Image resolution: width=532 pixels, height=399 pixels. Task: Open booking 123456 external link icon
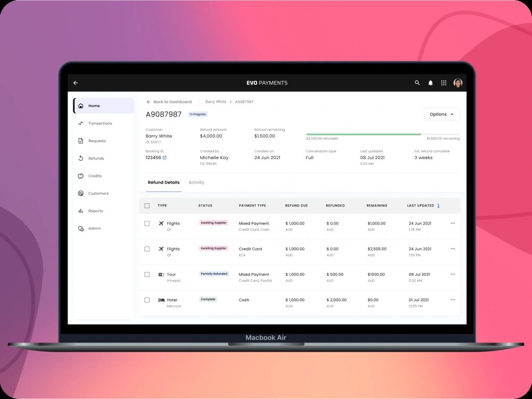164,158
